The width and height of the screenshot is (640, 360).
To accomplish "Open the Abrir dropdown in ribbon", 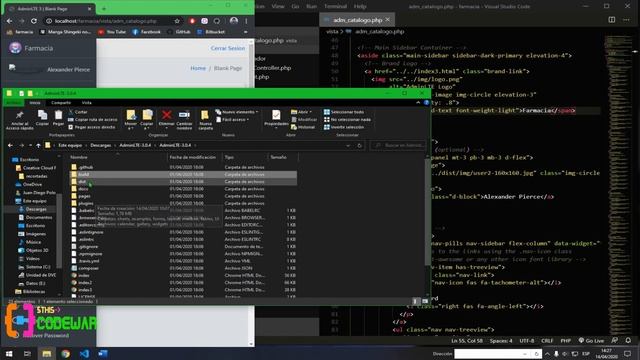I will [302, 112].
